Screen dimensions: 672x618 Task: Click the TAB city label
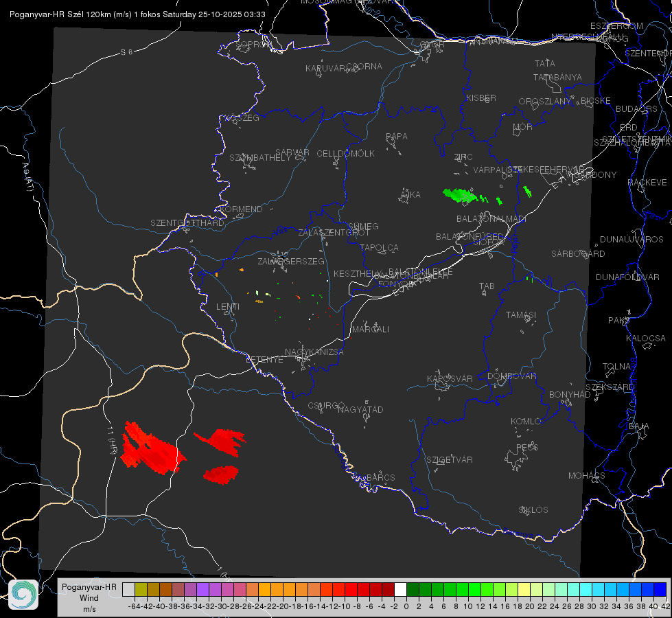pyautogui.click(x=487, y=286)
